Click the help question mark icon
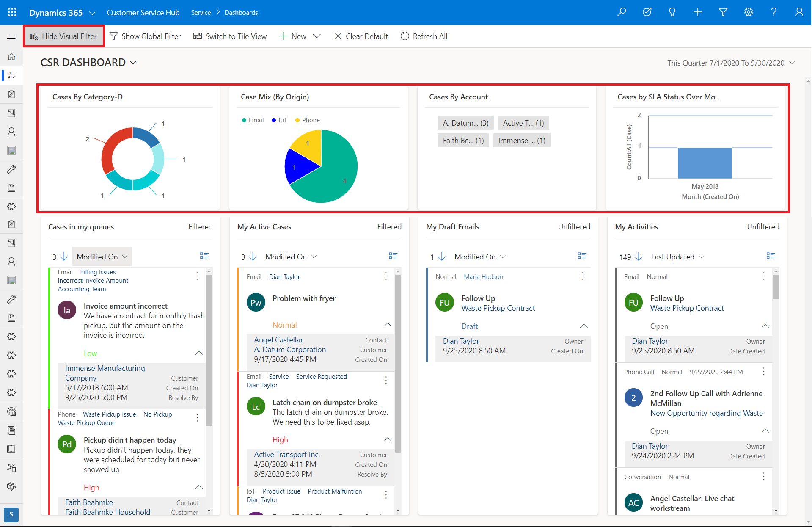 [773, 12]
